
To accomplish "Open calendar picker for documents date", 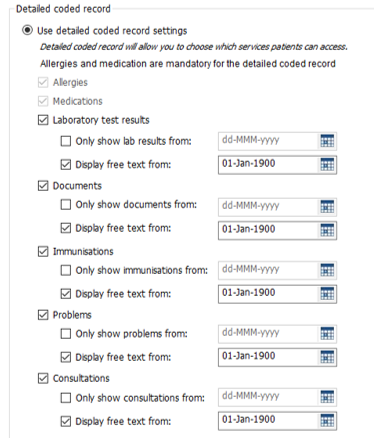I will [x=327, y=207].
